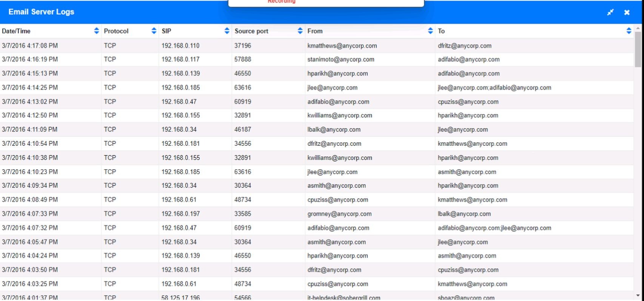Select the 3/7/2016 4:08:49 PM timestamp
The width and height of the screenshot is (644, 301).
(30, 199)
